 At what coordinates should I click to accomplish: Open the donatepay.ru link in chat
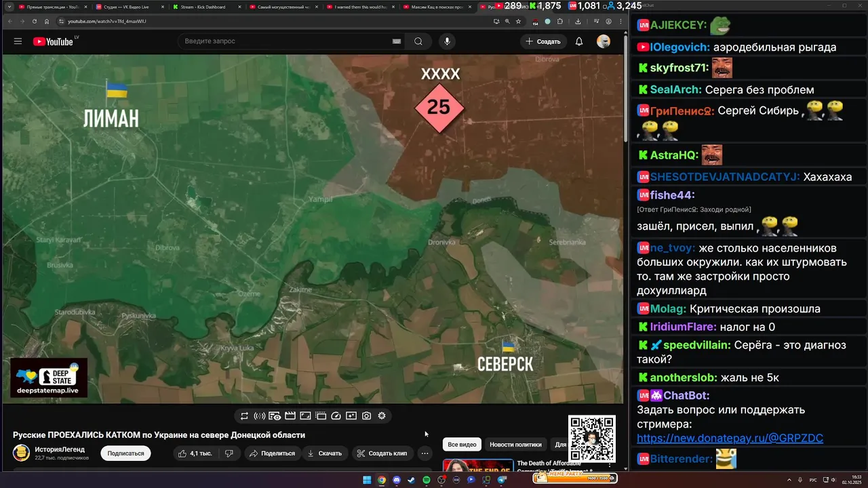click(730, 439)
